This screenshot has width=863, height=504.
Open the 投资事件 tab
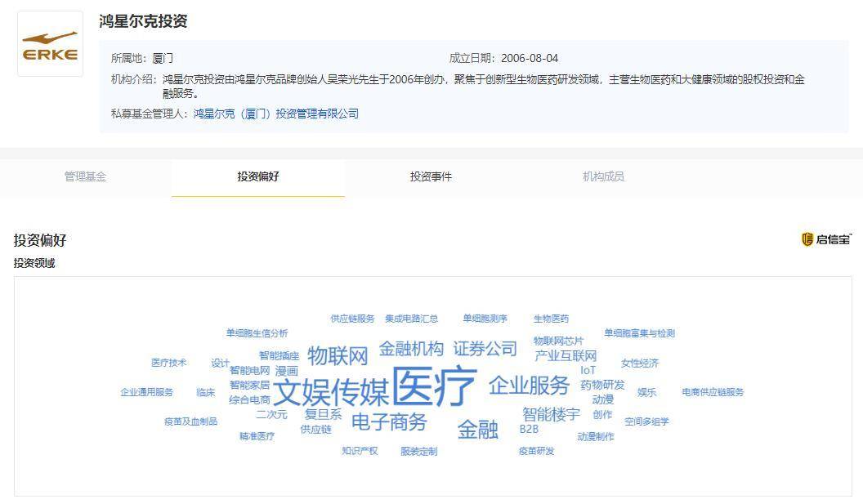coord(431,176)
